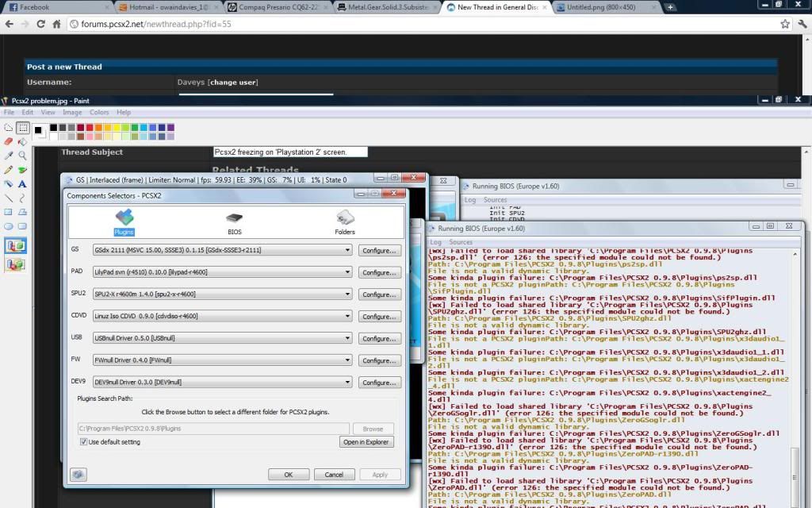Click the browser Home icon

(x=56, y=25)
